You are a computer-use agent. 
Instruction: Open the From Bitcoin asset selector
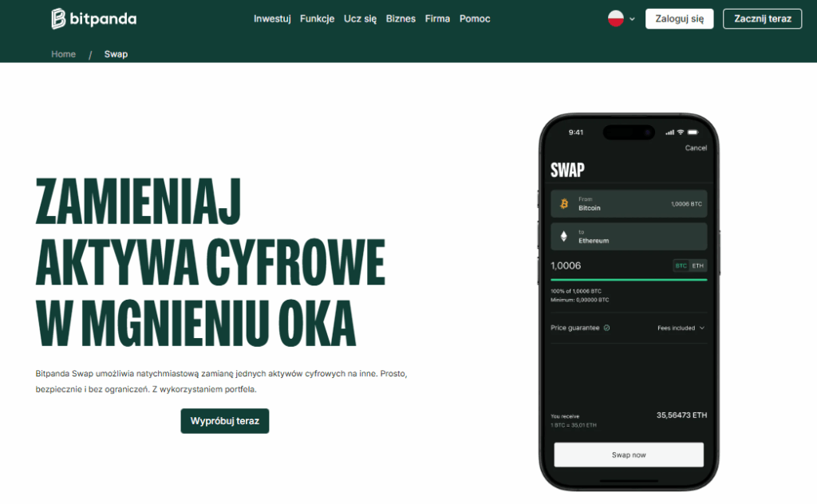pyautogui.click(x=629, y=203)
